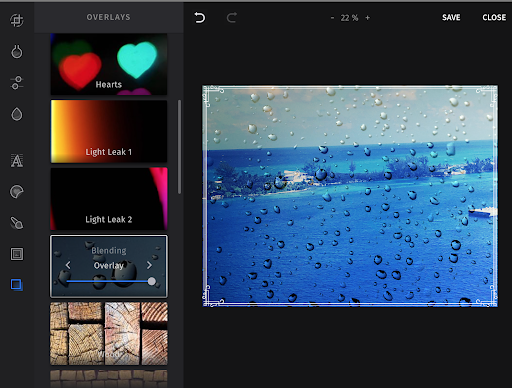Select the Focus droplet icon
This screenshot has height=388, width=512.
pyautogui.click(x=17, y=114)
